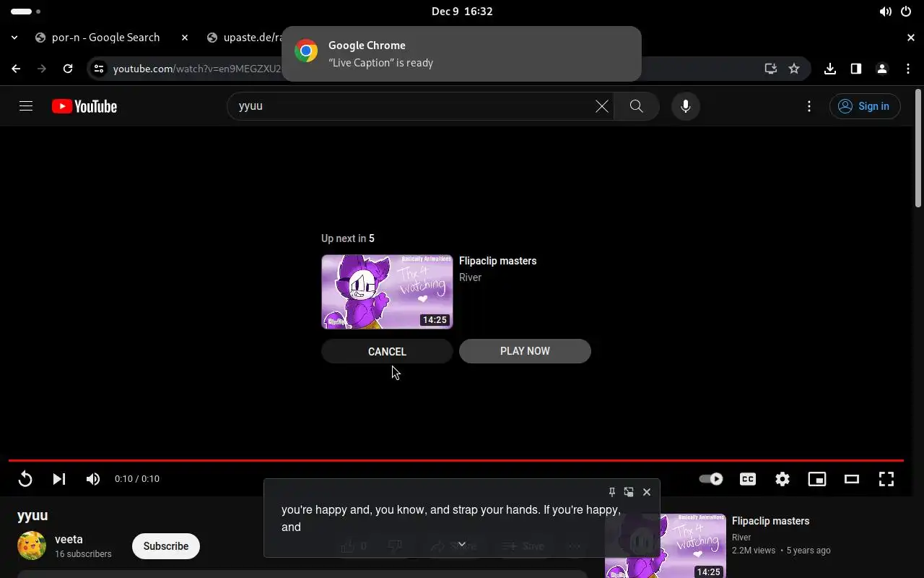Click the Live Caption is ready notification
The width and height of the screenshot is (924, 578).
coord(461,54)
